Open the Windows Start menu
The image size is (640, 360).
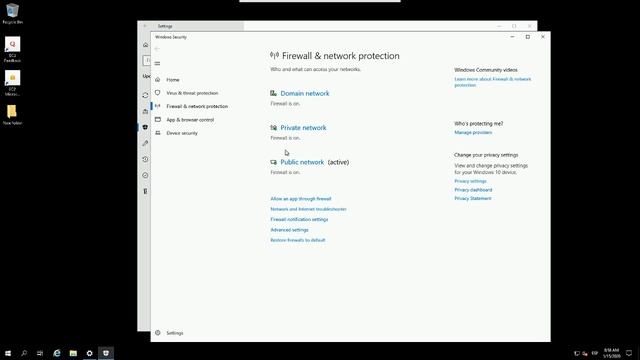(8, 353)
